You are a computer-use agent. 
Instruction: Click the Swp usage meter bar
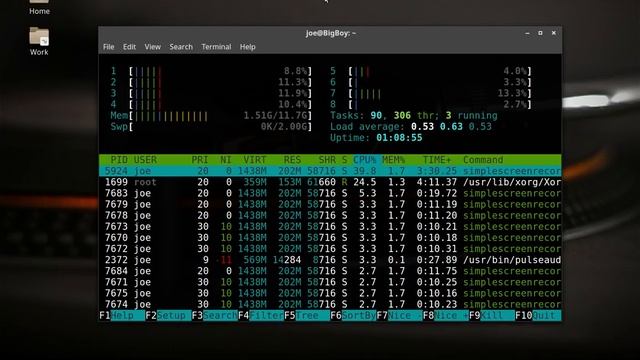pyautogui.click(x=211, y=127)
